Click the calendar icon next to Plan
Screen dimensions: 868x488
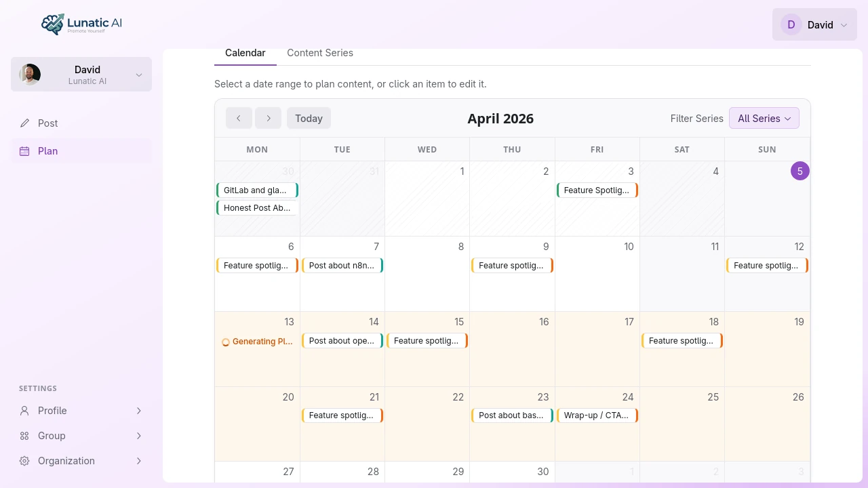24,151
